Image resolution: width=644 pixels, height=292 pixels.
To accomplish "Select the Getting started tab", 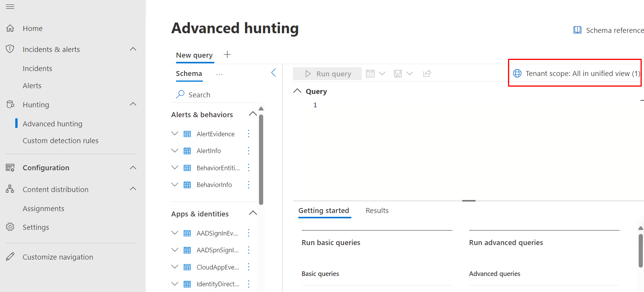I will click(324, 211).
